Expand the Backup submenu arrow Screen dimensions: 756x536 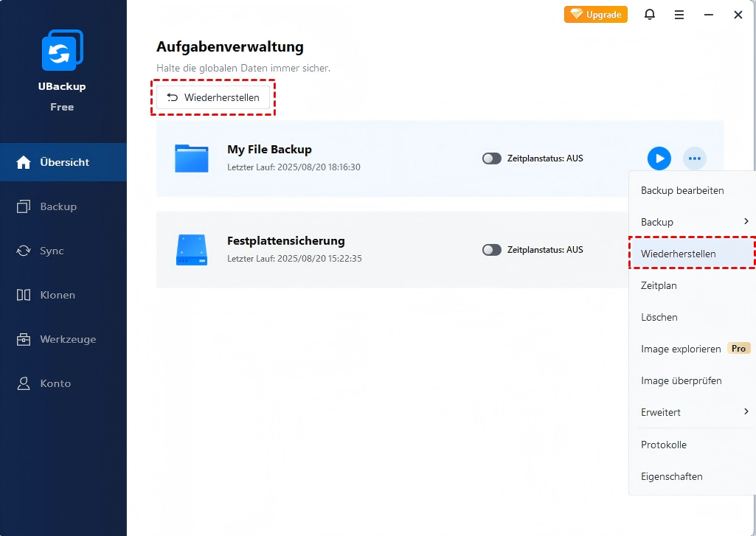coord(746,221)
